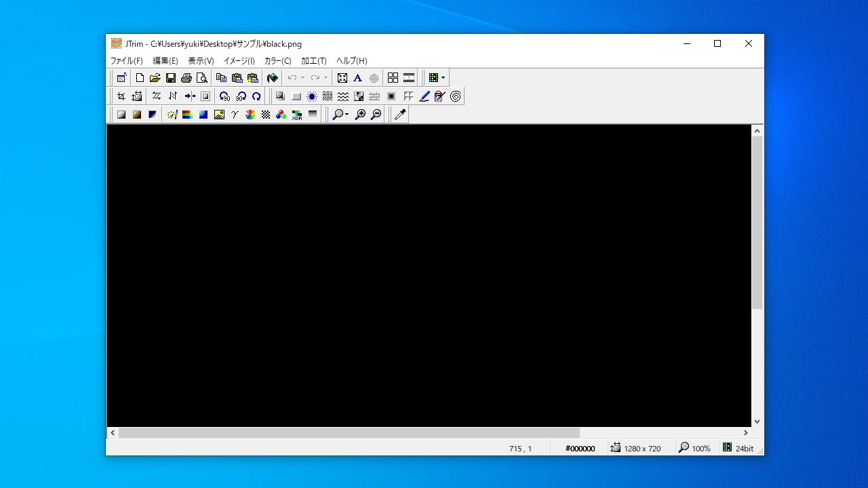Paste from clipboard using the first clipboard icon
The image size is (868, 488).
(x=237, y=78)
